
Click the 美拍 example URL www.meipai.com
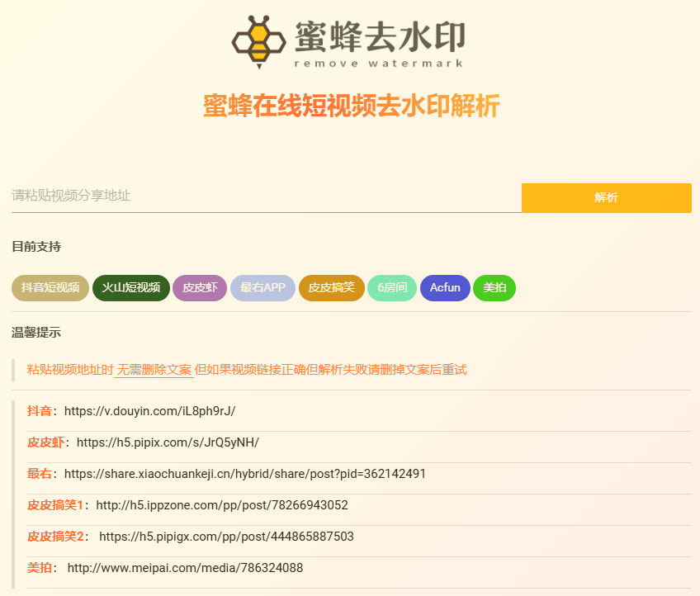coord(185,568)
